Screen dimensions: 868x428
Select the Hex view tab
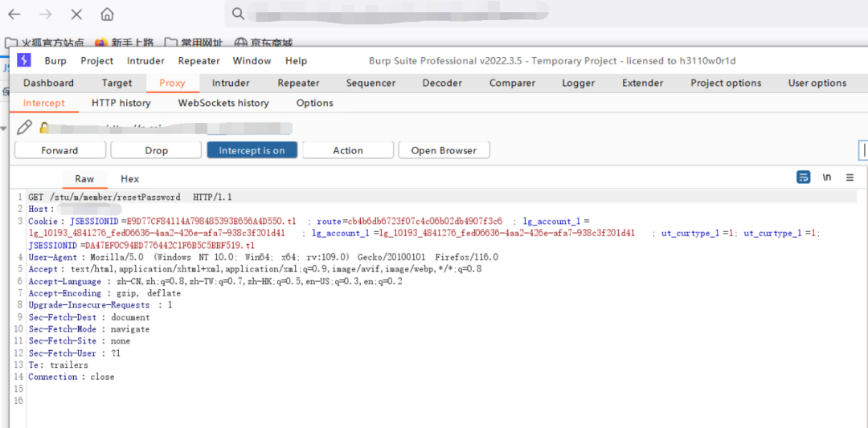tap(130, 178)
